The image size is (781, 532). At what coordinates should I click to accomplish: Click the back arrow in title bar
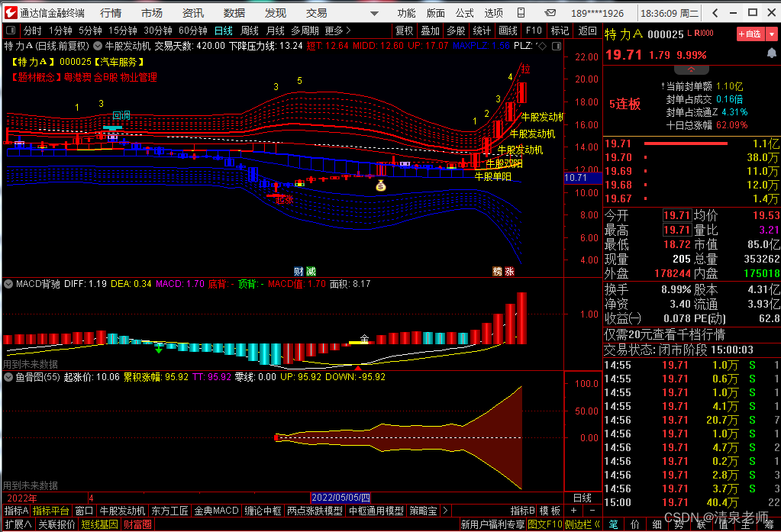(x=715, y=12)
